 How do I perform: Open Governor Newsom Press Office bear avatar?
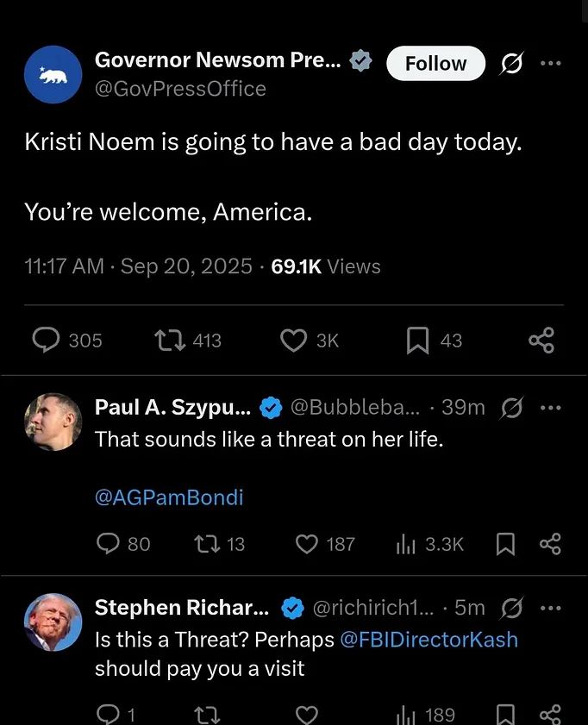pyautogui.click(x=53, y=74)
